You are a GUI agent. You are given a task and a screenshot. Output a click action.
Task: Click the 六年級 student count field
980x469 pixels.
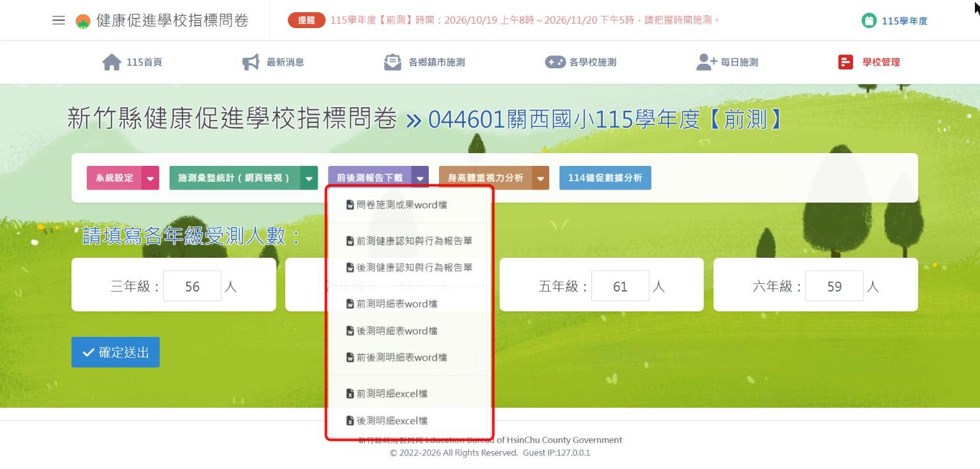pyautogui.click(x=835, y=287)
